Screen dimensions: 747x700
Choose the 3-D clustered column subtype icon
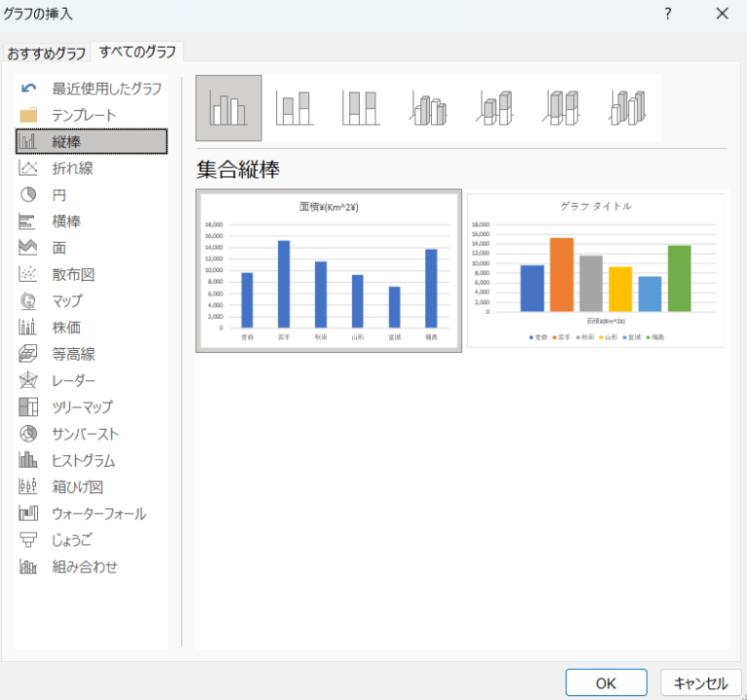tap(427, 108)
